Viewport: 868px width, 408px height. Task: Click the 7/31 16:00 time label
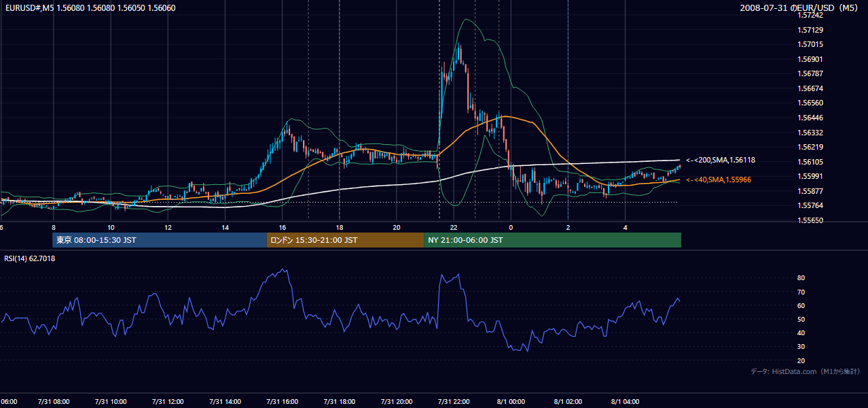coord(283,402)
